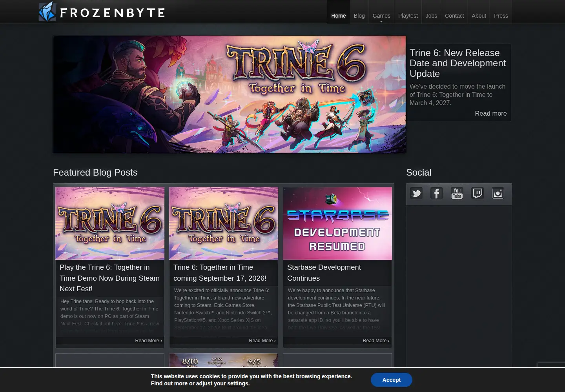Open the September 17 post Trine thumbnail
Screen dimensions: 565x392
click(224, 223)
